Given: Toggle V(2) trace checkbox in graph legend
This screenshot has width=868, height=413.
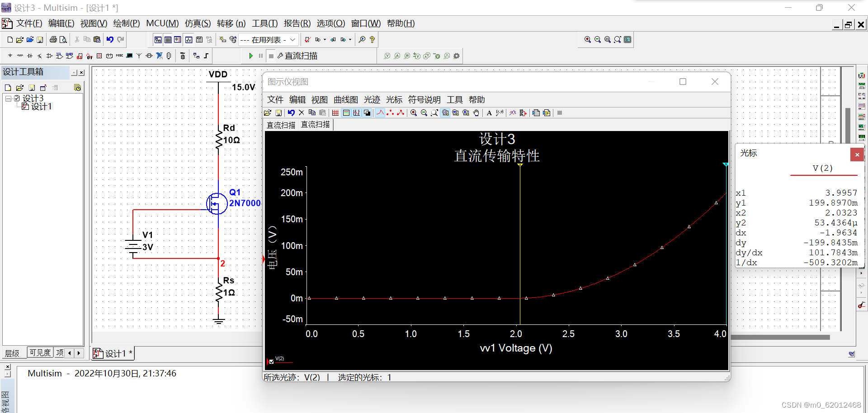Looking at the screenshot, I should (271, 361).
